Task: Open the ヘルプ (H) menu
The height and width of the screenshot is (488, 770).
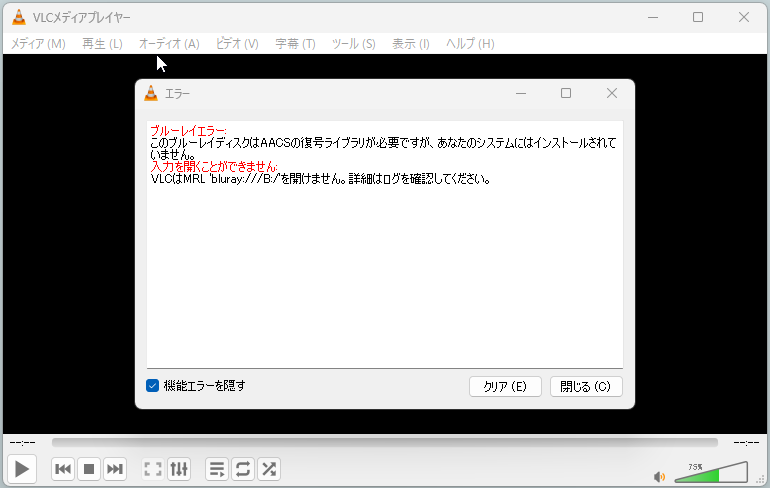Action: 470,44
